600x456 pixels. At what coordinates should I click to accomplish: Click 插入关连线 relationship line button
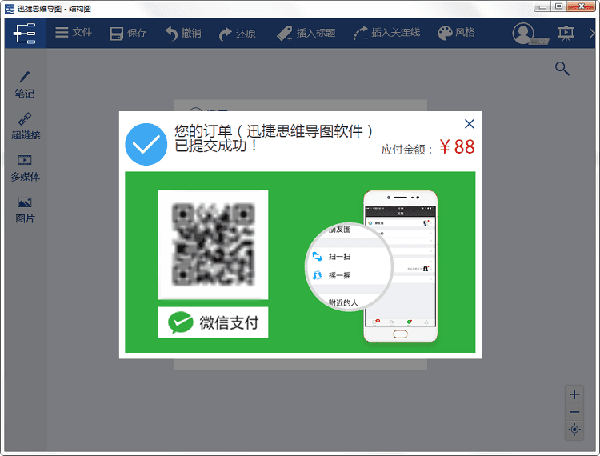(x=386, y=33)
